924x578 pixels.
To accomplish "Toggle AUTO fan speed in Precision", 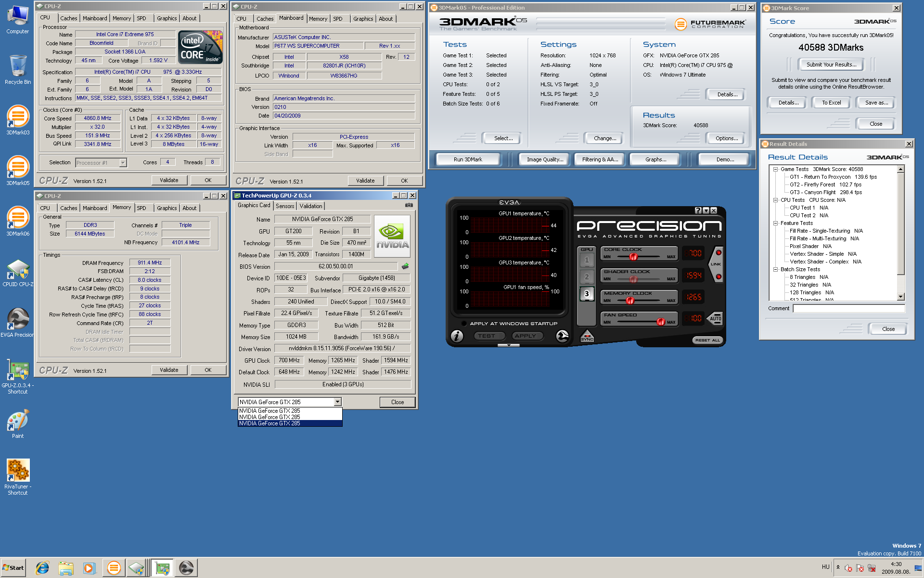I will click(716, 318).
